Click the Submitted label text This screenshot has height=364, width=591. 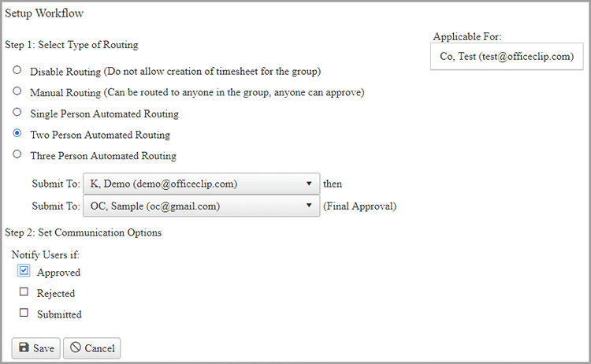click(x=59, y=314)
